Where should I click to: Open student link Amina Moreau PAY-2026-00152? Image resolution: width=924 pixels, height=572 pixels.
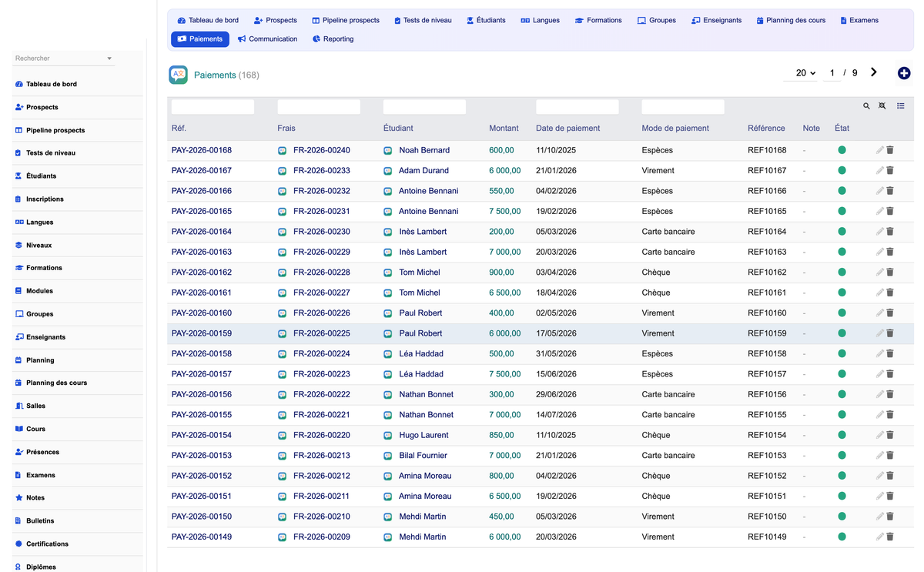point(425,476)
